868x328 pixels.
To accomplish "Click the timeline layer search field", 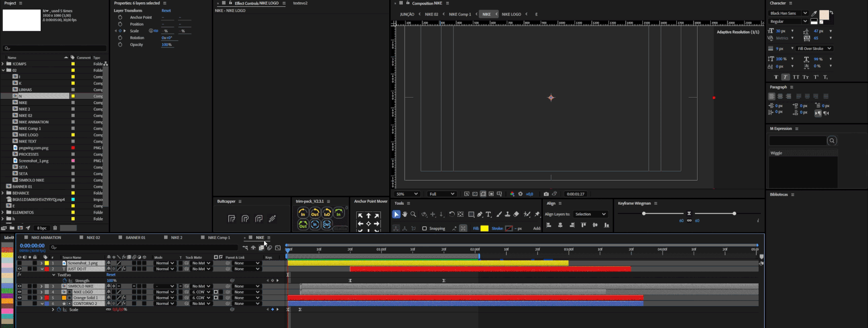I will pos(144,247).
